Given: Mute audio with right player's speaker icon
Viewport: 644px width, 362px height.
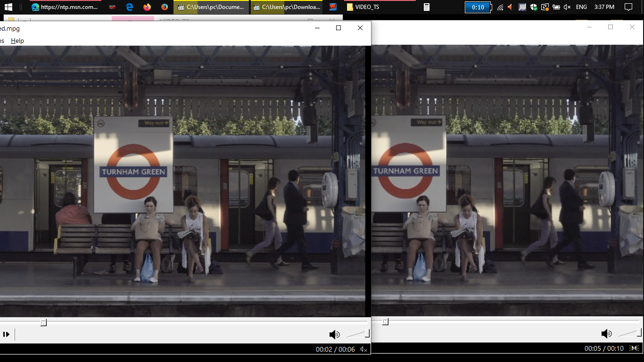Looking at the screenshot, I should [606, 334].
